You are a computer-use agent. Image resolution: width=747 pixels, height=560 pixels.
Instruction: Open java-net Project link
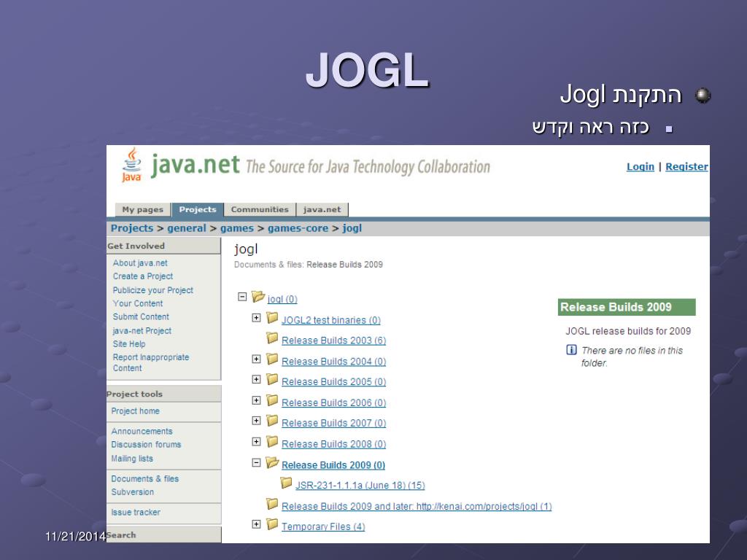click(x=142, y=330)
